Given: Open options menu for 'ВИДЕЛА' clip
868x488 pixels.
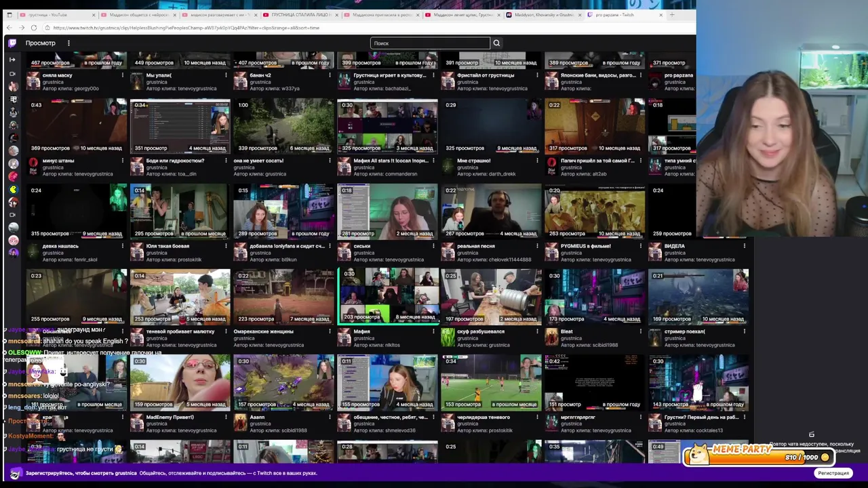Looking at the screenshot, I should pyautogui.click(x=744, y=246).
